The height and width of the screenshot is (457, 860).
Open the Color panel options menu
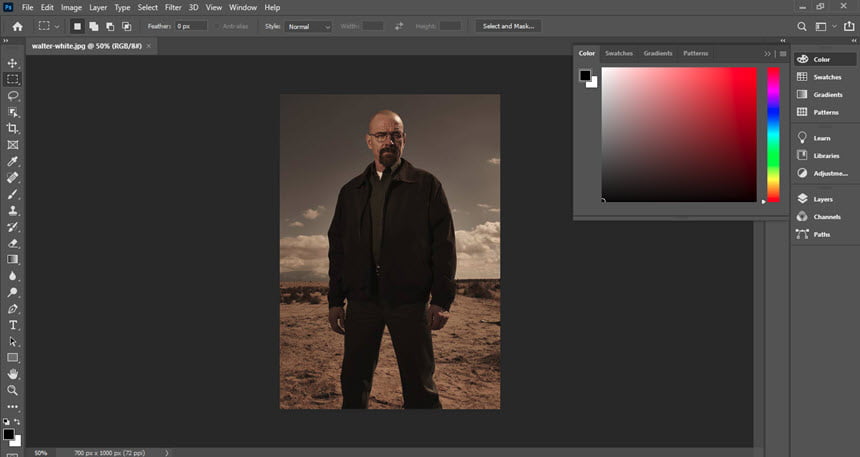click(783, 54)
